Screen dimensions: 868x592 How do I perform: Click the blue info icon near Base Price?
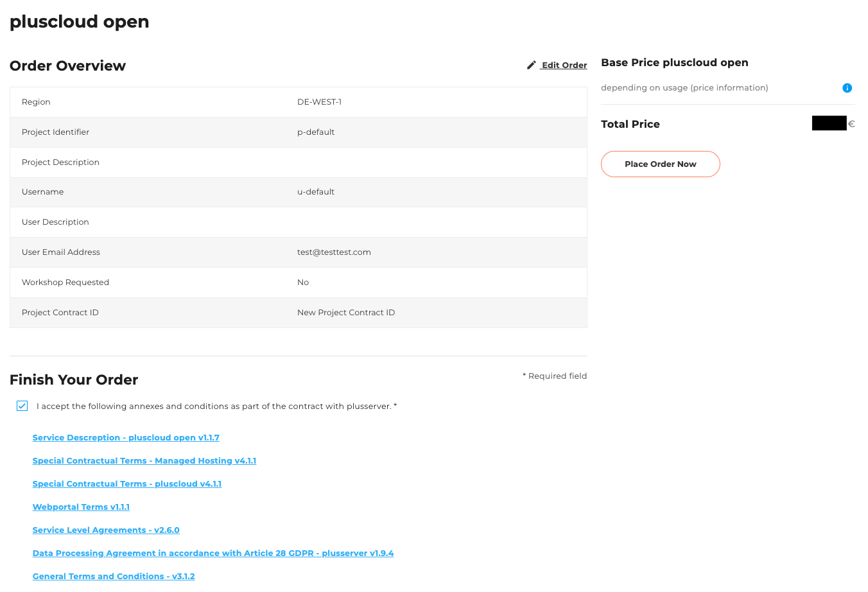pyautogui.click(x=847, y=87)
